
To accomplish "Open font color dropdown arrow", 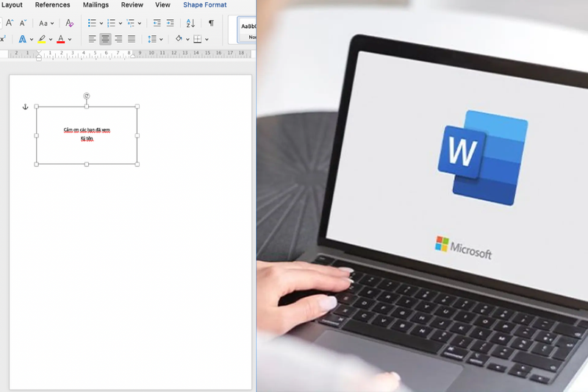I will (x=70, y=40).
